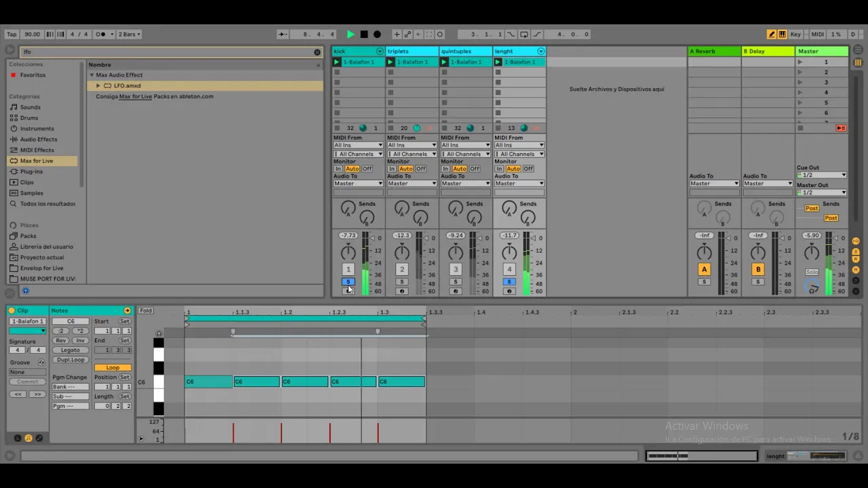Toggle the Automation Arm icon

(x=408, y=35)
